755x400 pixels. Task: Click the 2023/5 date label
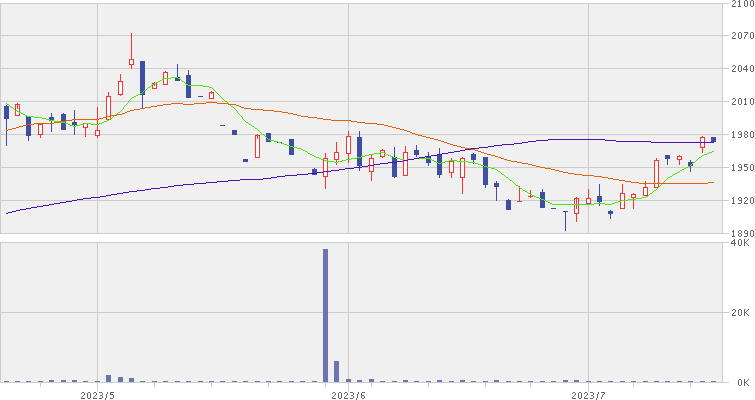click(97, 394)
